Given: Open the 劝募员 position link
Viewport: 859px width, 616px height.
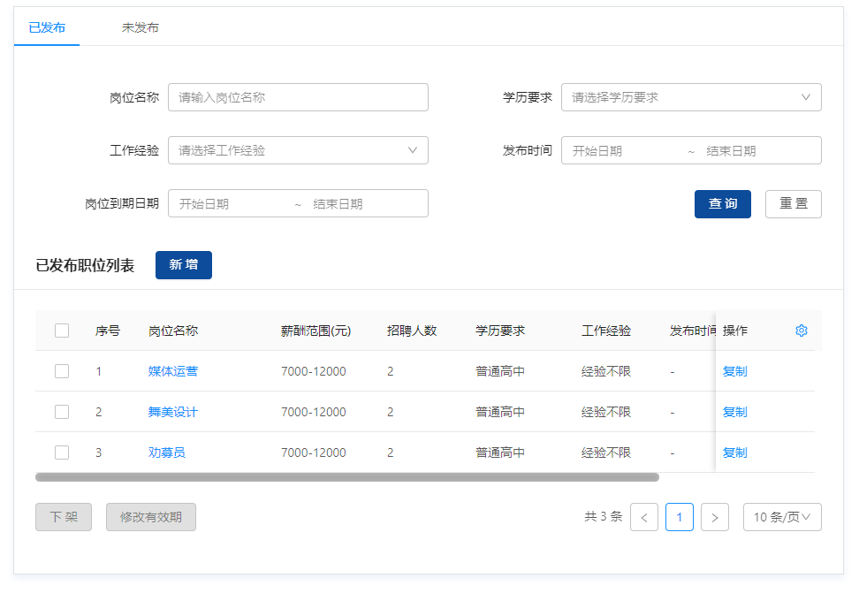Looking at the screenshot, I should click(167, 452).
